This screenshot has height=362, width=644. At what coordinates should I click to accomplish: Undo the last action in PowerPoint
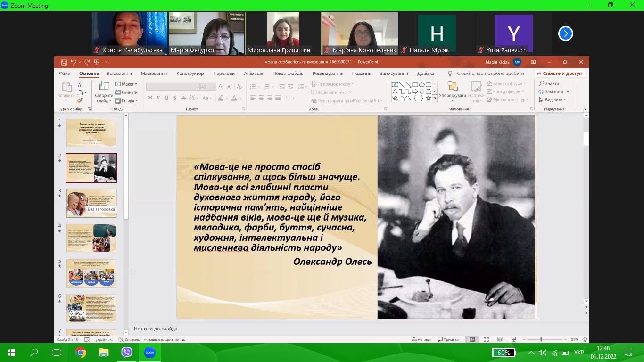[74, 62]
